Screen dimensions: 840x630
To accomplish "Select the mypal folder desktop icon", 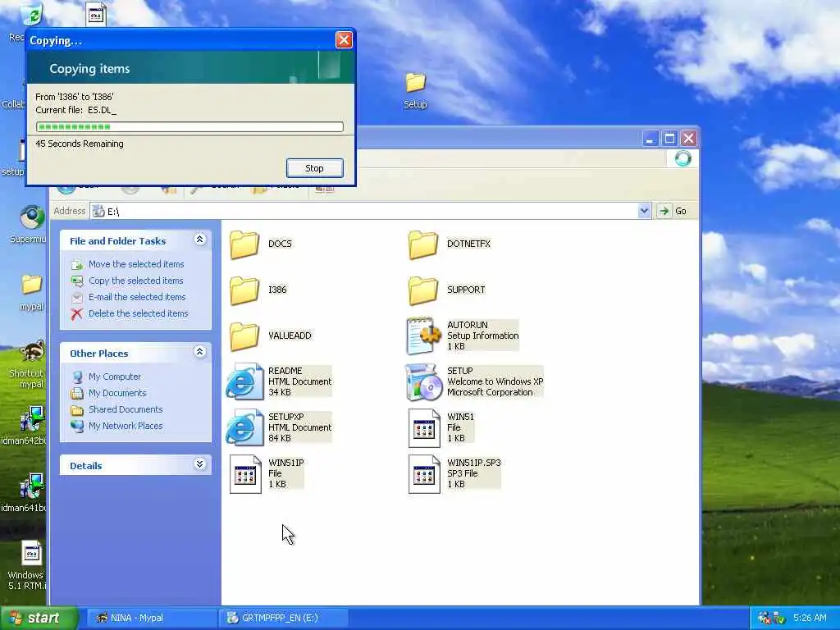I will (32, 285).
